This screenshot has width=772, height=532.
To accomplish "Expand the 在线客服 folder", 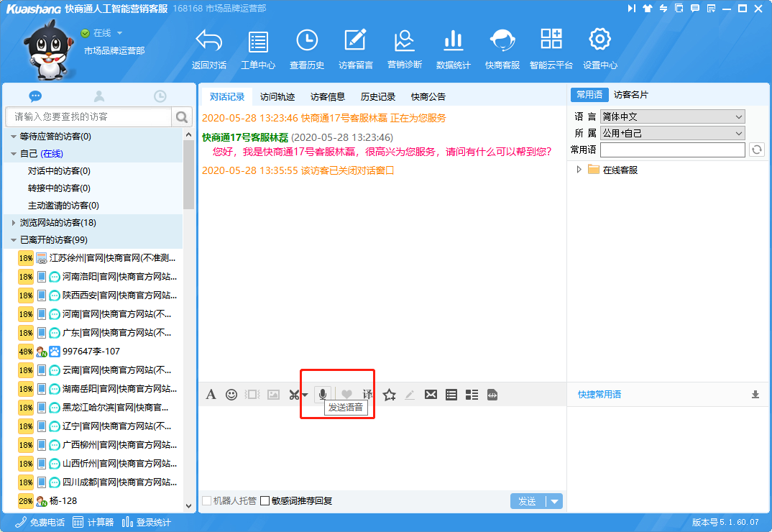I will [x=580, y=170].
